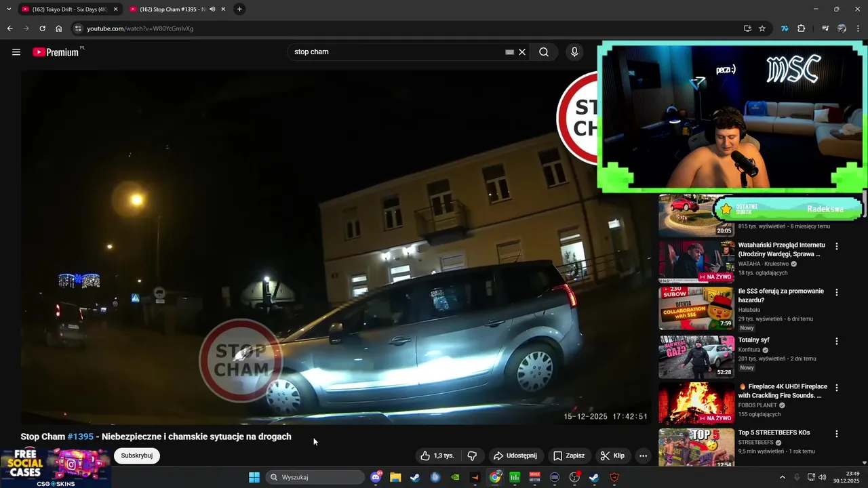
Task: Show hidden system tray icons chevron
Action: [782, 477]
